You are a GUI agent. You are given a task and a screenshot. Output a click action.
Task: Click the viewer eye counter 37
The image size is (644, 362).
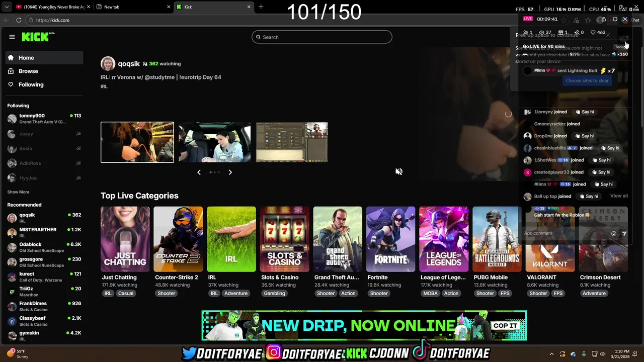point(545,32)
